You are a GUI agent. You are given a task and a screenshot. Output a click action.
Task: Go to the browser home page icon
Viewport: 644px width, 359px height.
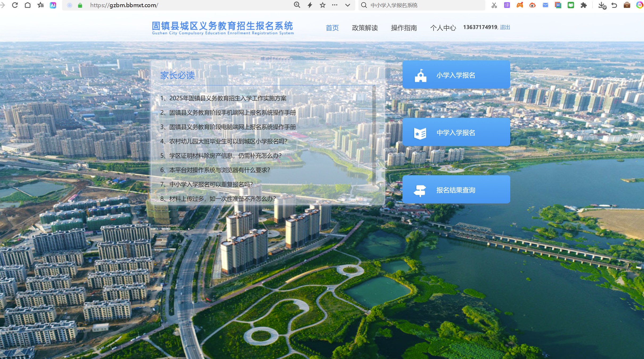(x=28, y=5)
